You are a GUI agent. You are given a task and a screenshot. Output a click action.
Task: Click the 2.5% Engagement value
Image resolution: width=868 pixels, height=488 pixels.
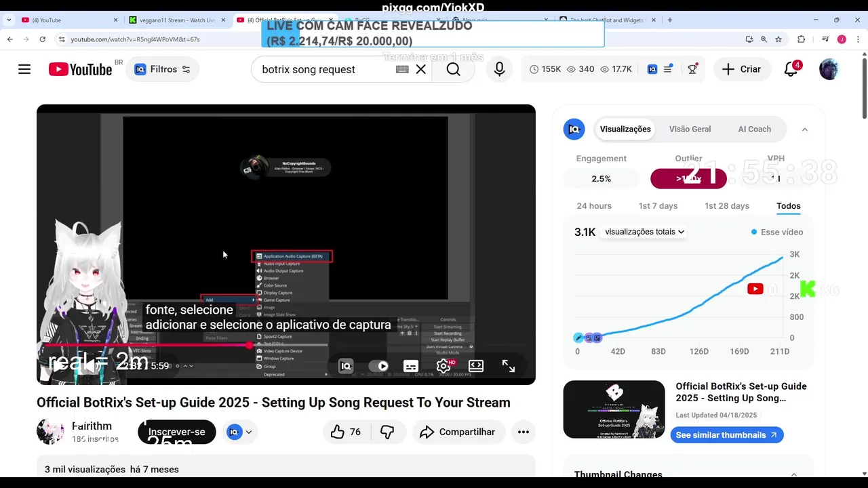click(601, 179)
